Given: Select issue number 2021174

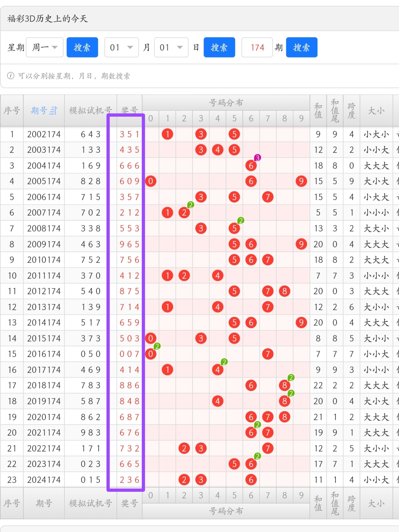Looking at the screenshot, I should 44,433.
